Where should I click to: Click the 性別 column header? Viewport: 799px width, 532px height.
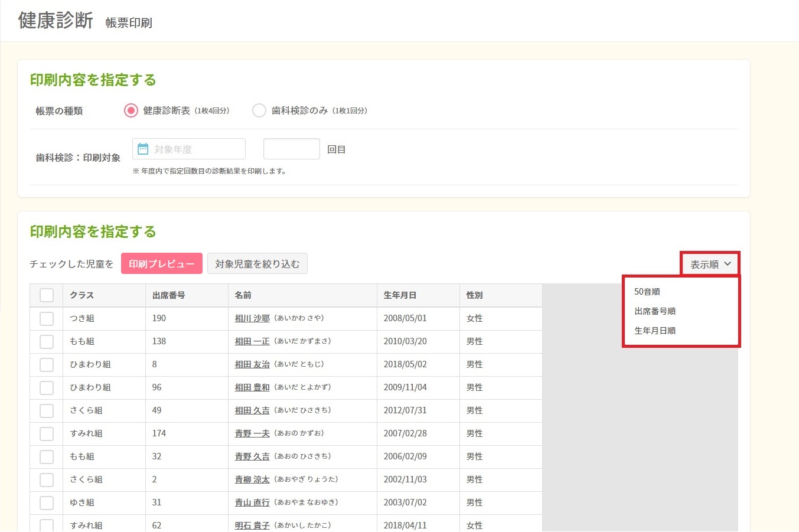point(501,295)
